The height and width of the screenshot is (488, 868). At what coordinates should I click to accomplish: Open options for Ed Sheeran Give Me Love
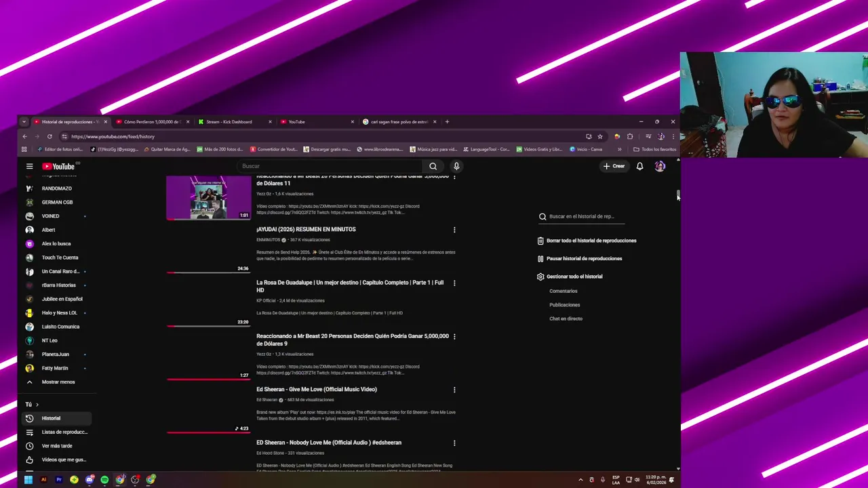(454, 390)
